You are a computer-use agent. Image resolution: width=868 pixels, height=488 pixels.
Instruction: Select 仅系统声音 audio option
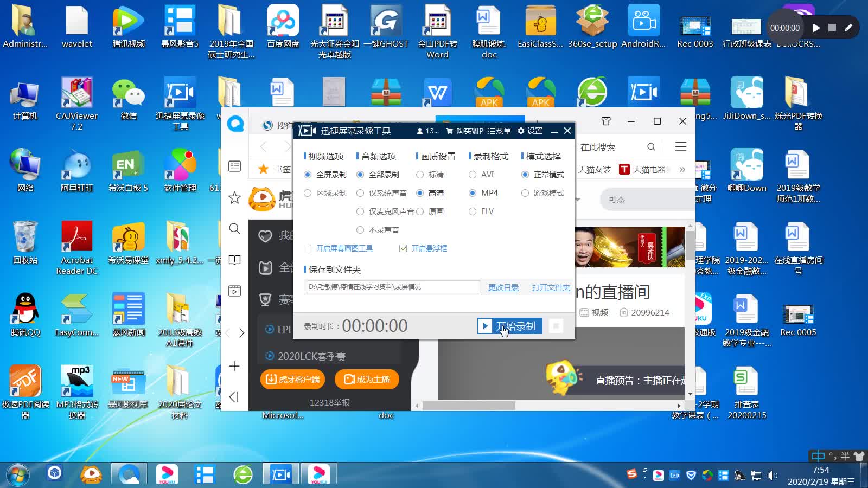[x=381, y=193]
